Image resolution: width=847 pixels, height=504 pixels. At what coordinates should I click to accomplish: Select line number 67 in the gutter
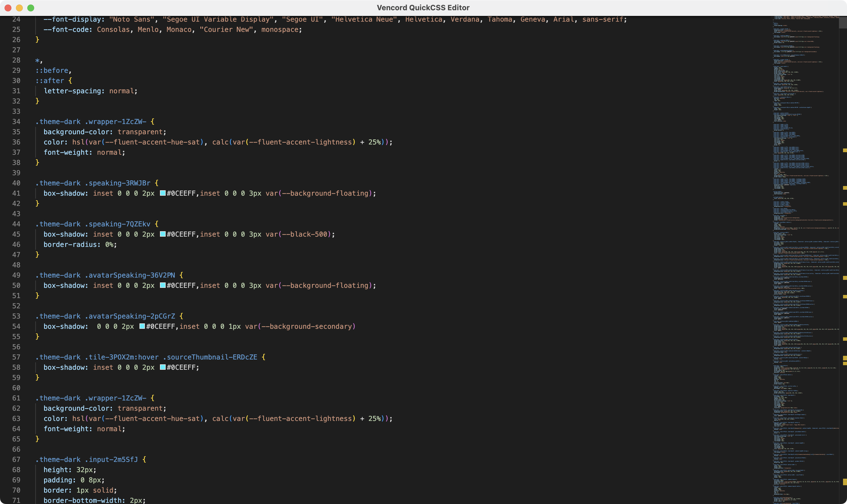point(16,459)
